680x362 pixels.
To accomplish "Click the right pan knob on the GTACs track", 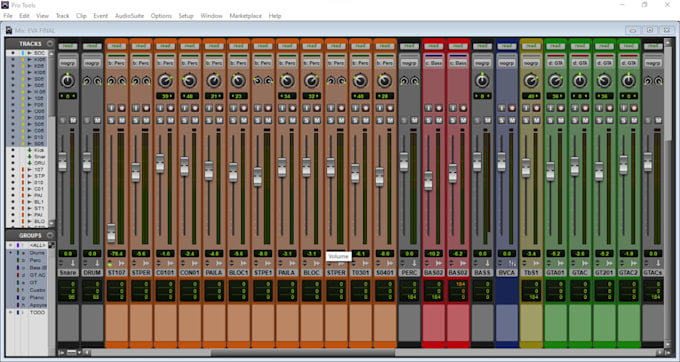I will click(658, 81).
